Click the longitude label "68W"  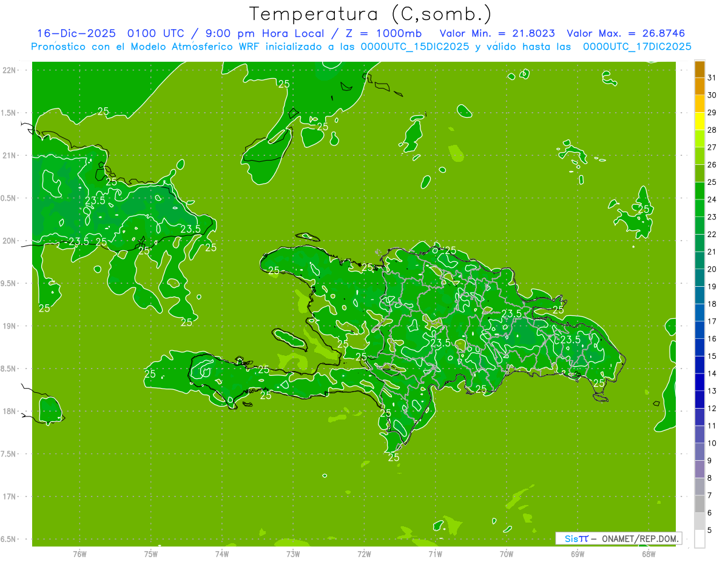(649, 554)
